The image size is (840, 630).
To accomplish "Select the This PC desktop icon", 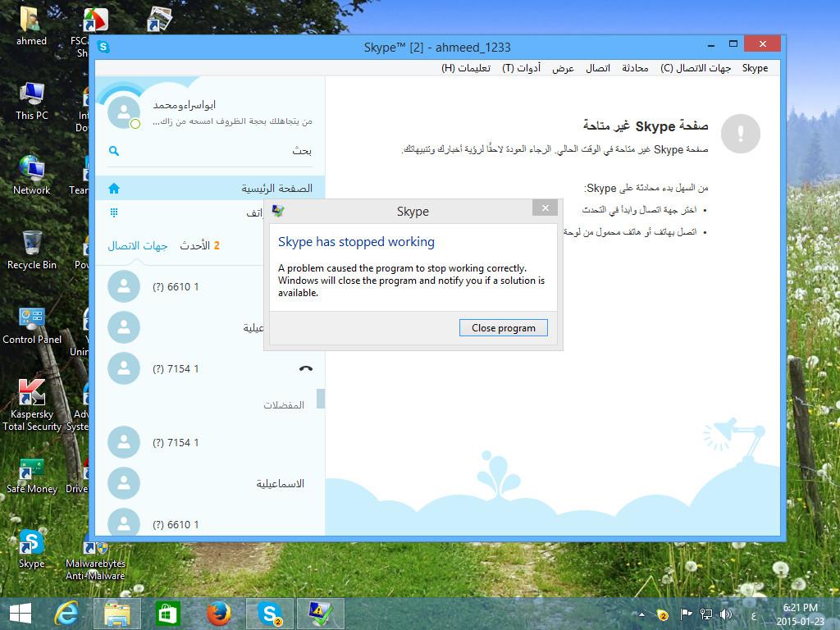I will pyautogui.click(x=32, y=100).
